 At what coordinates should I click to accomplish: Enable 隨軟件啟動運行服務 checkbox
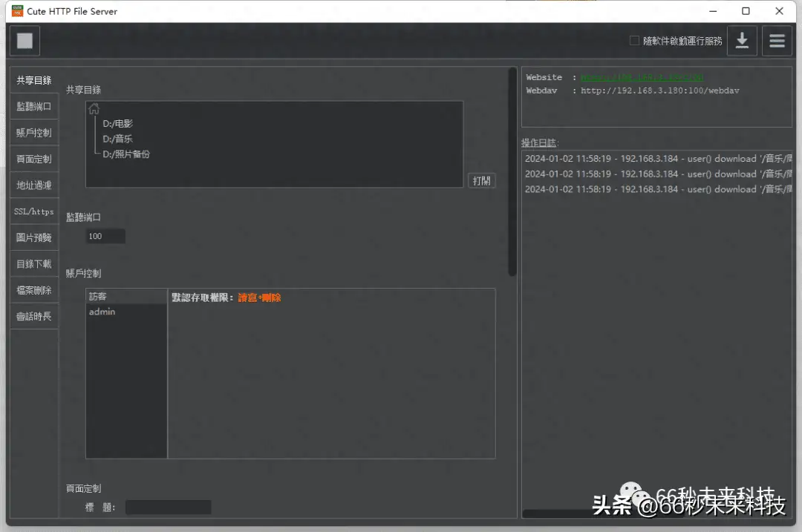[x=634, y=41]
